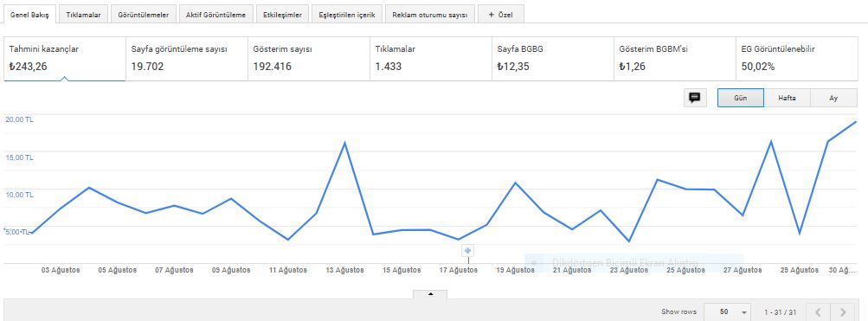
Task: Open Reklam oturumu sayısı tab
Action: 429,15
